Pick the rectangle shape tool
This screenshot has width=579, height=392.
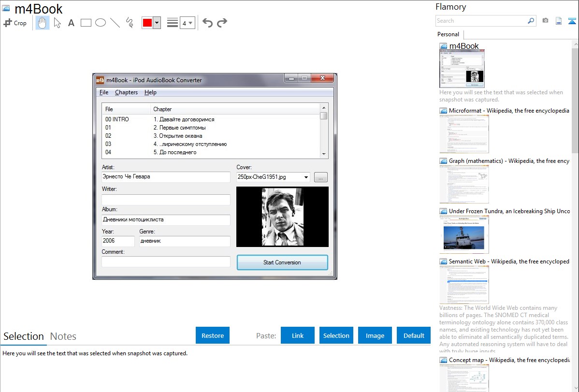[86, 23]
